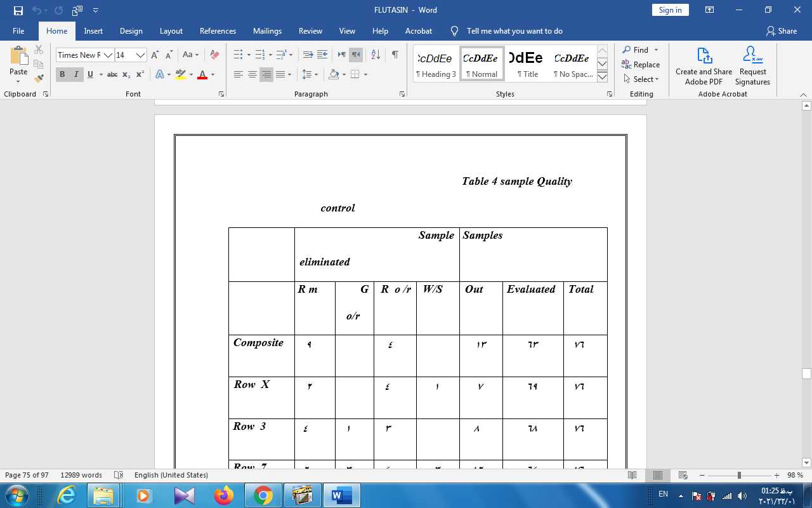Open the font name dropdown
812x508 pixels.
[108, 55]
